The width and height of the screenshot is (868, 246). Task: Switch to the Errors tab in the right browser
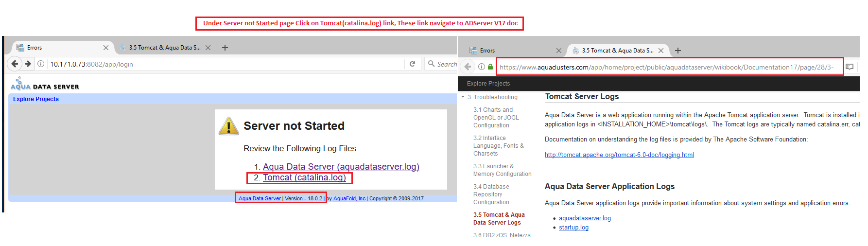click(x=514, y=51)
